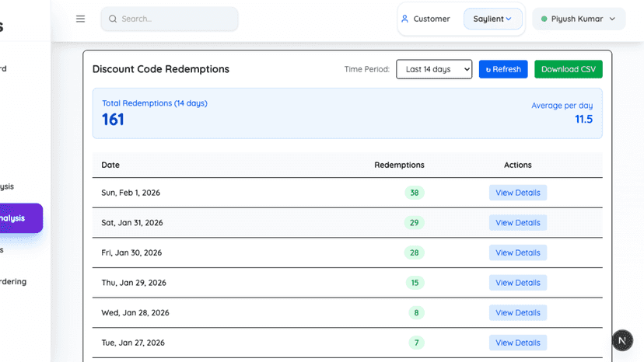View Details for Wed, Jan 28, 2026
This screenshot has height=362, width=644.
click(518, 313)
